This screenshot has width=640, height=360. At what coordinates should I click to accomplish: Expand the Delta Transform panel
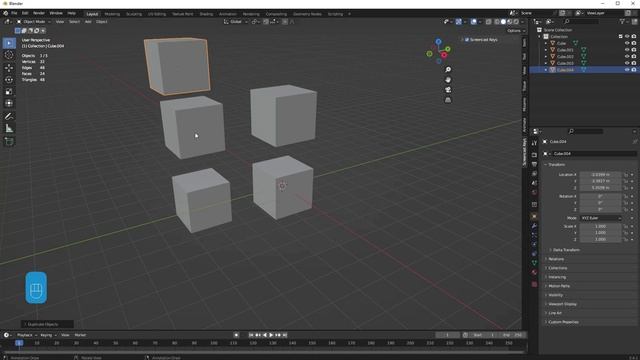point(566,250)
